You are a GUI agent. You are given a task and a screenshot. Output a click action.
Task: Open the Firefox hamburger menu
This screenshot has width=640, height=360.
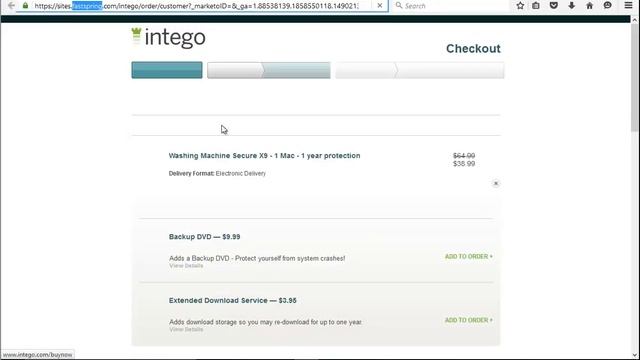pos(628,6)
